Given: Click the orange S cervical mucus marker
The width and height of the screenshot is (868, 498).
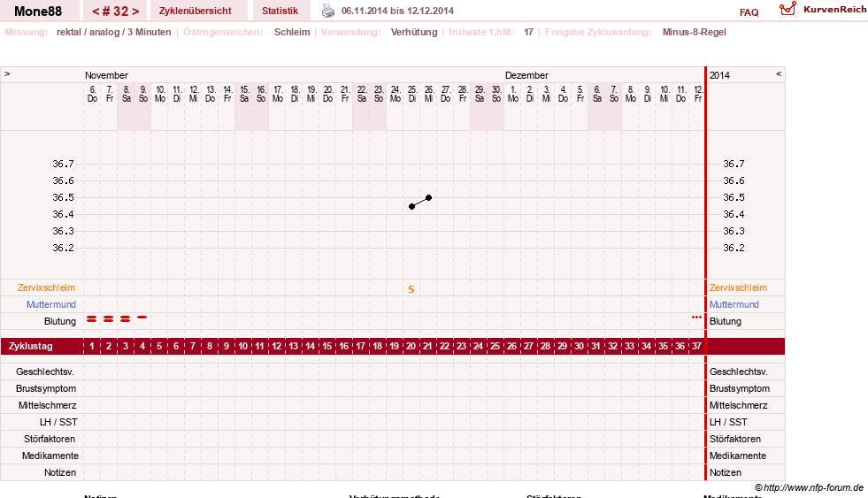Looking at the screenshot, I should (411, 289).
